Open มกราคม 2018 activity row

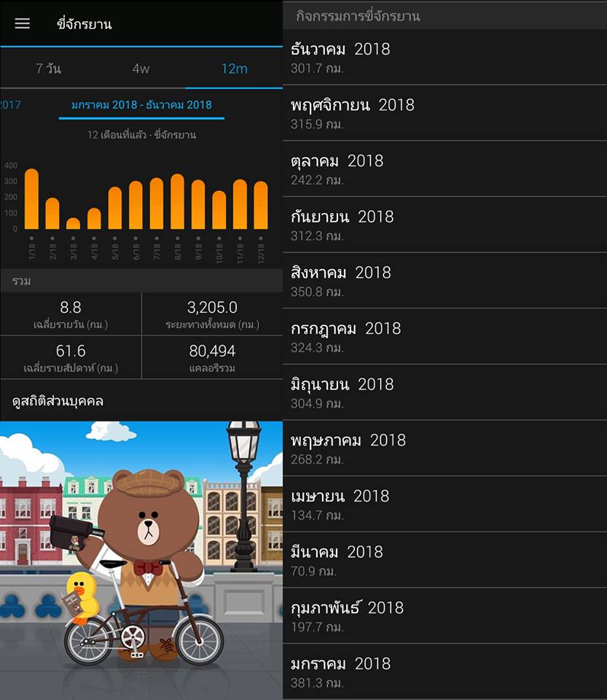(x=445, y=672)
